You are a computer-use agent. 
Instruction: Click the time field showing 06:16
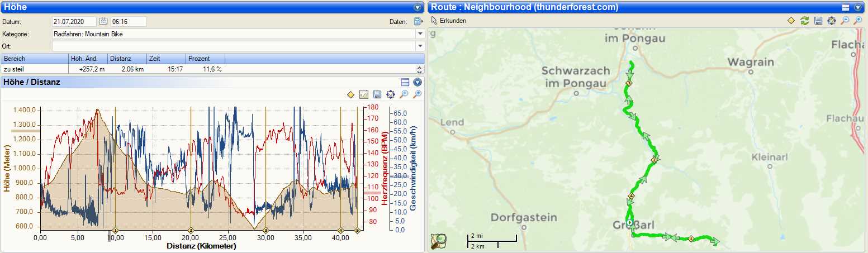tap(129, 22)
